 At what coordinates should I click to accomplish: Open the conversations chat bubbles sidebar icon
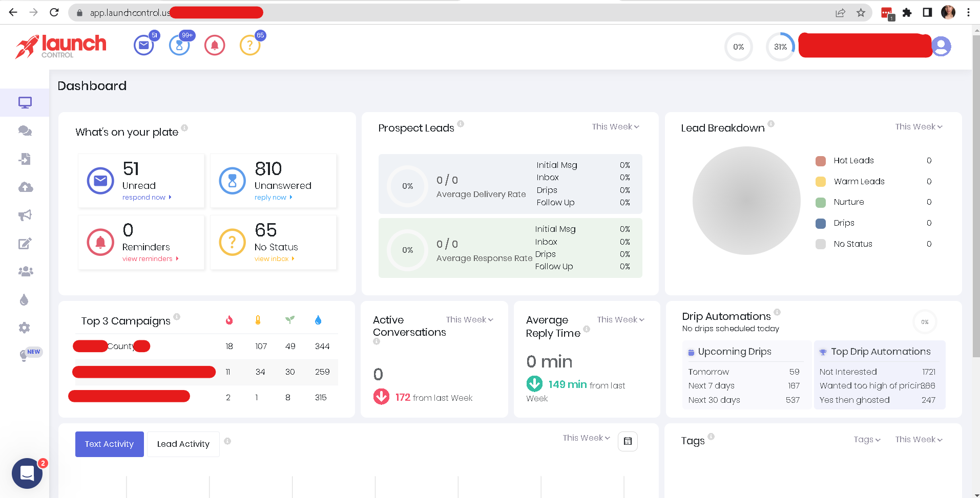pos(25,131)
